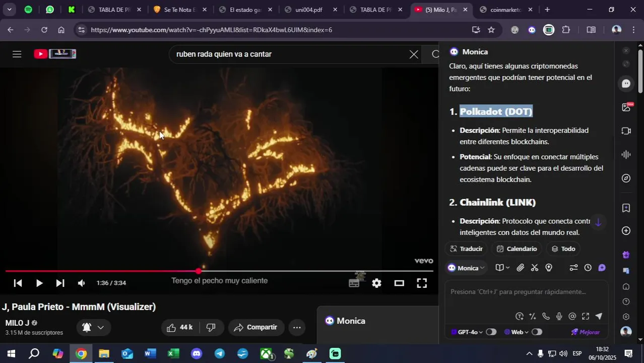Reload the page from the browser toolbar
The image size is (644, 363).
(44, 30)
